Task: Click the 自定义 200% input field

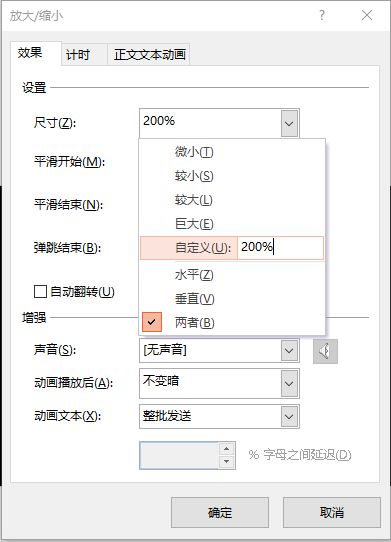Action: click(280, 247)
